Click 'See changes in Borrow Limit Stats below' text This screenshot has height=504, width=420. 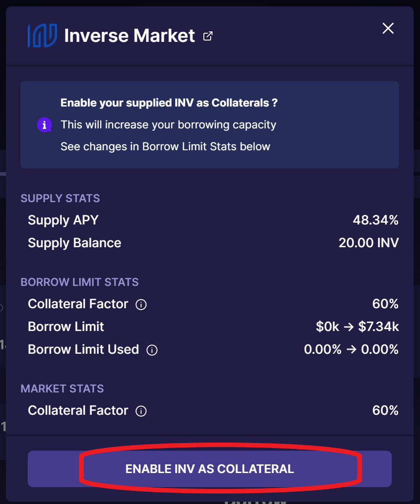pos(166,147)
